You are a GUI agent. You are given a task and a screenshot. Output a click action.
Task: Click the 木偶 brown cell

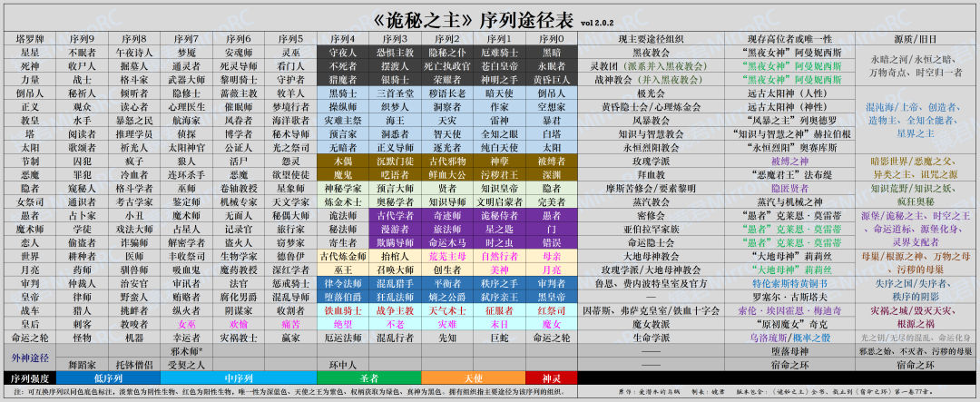343,161
